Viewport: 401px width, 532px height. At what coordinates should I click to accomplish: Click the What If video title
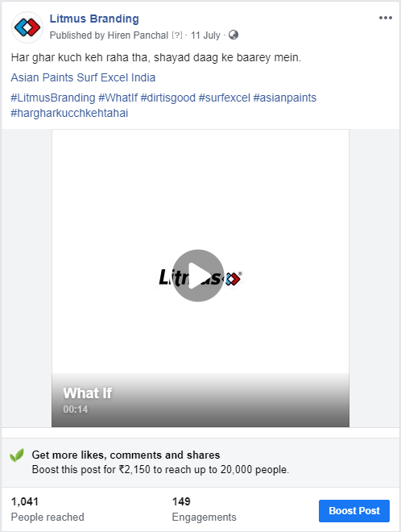[x=88, y=393]
